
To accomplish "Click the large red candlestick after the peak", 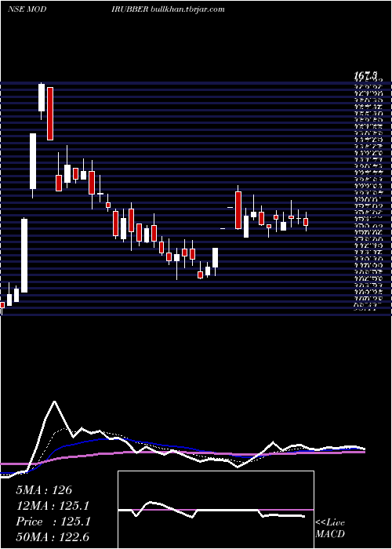I will click(50, 114).
